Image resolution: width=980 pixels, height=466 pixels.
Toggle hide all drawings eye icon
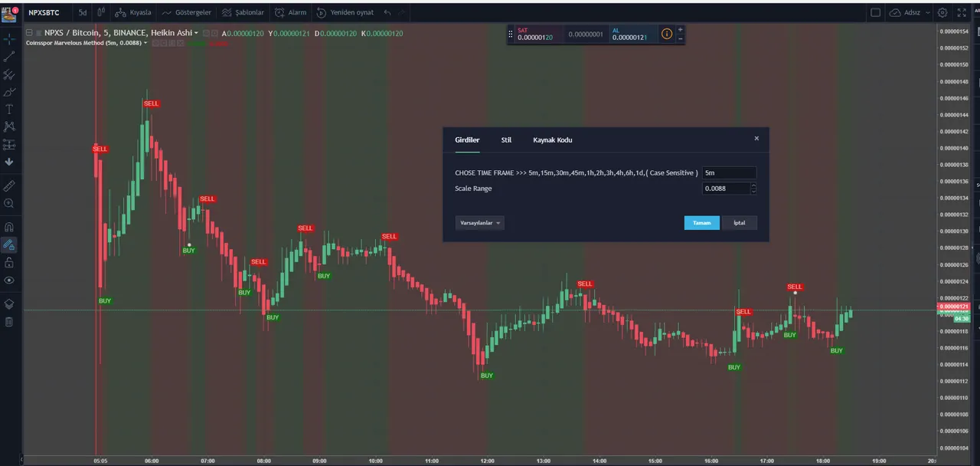point(9,281)
